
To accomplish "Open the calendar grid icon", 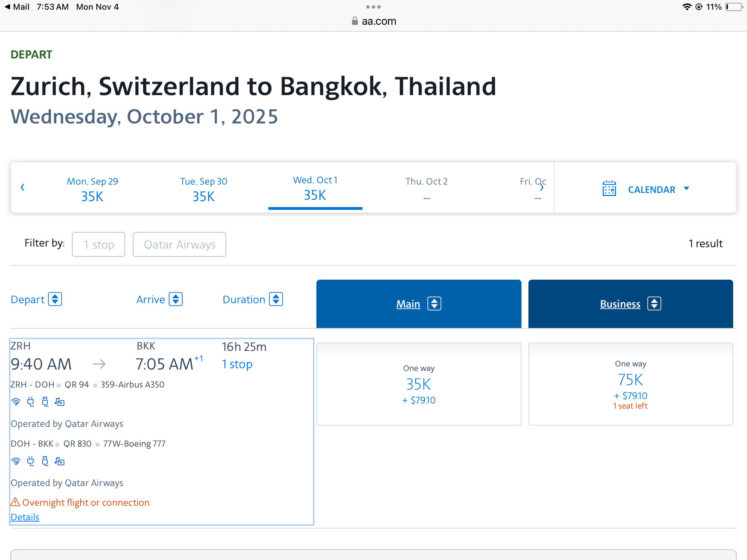I will click(x=609, y=188).
